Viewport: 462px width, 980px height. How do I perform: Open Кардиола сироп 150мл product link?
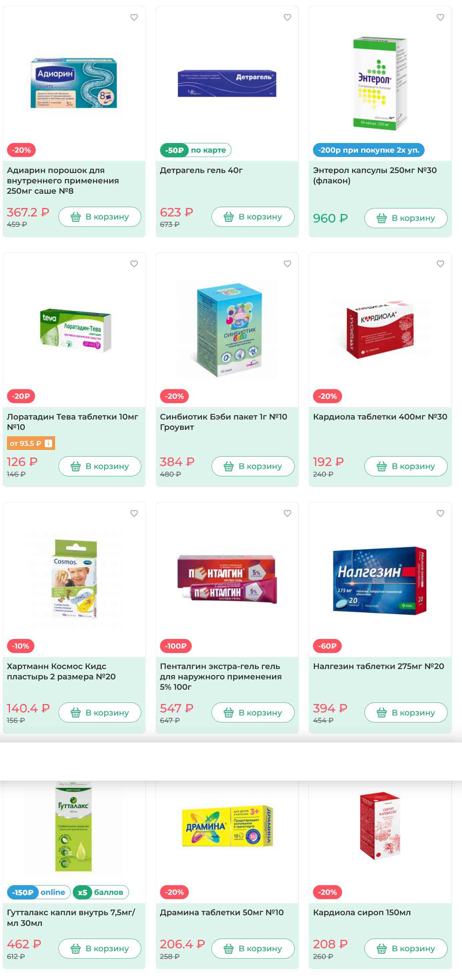click(361, 912)
